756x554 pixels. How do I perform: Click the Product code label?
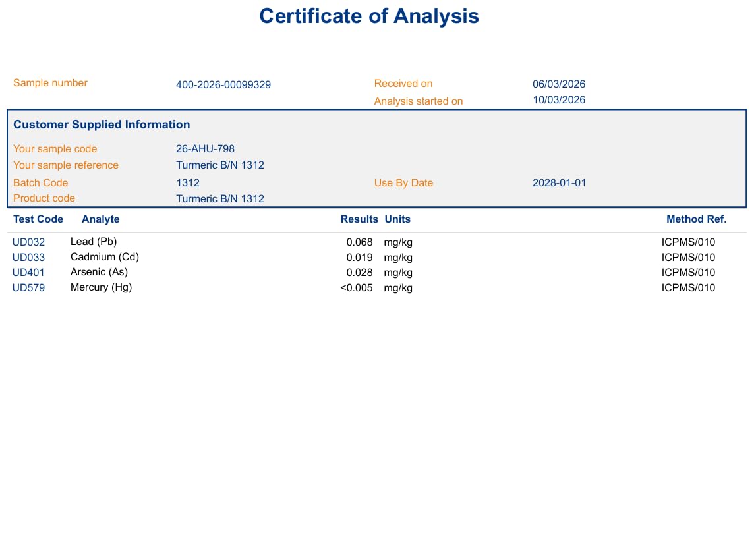(44, 198)
